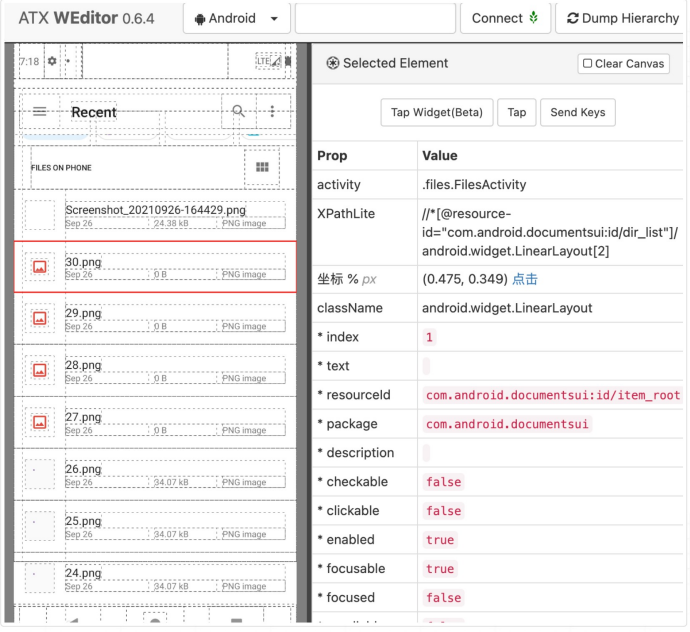Click the 点击 link beside coordinates
Screen dimensions: 690x632
click(x=525, y=279)
